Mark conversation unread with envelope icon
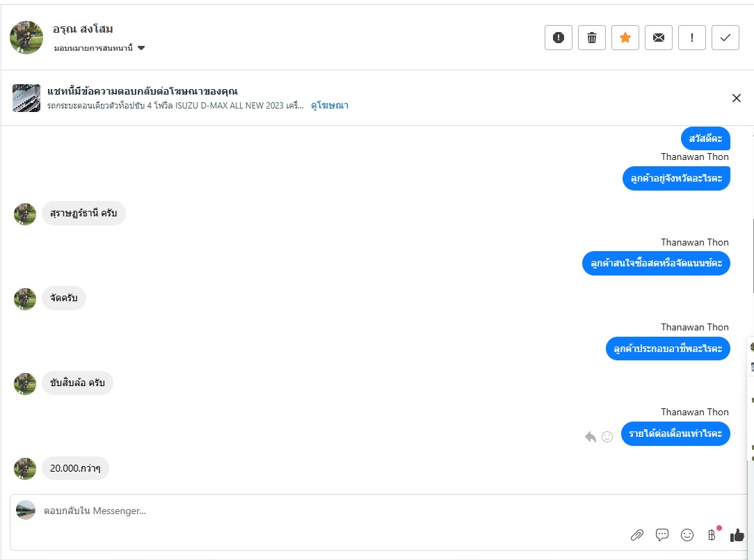This screenshot has height=560, width=754. (658, 38)
